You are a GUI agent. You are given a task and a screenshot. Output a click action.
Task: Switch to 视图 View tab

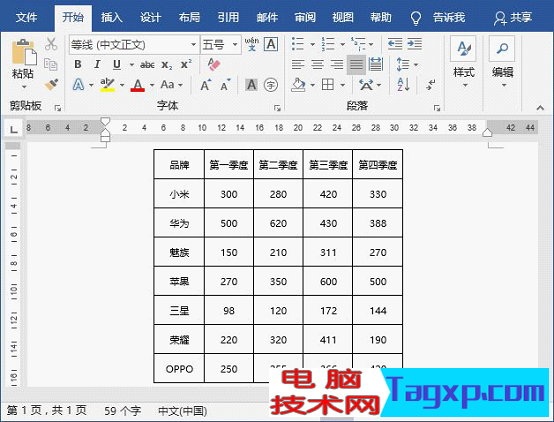pos(343,17)
